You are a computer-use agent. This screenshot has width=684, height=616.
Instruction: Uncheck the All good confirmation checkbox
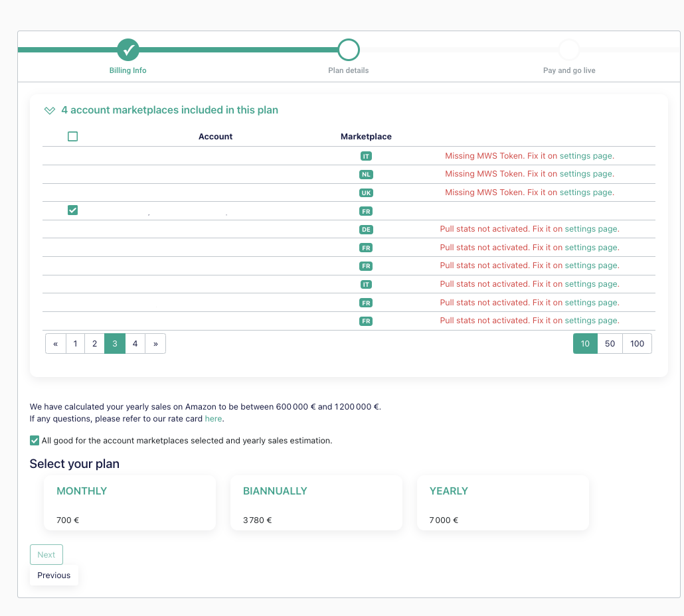[35, 440]
